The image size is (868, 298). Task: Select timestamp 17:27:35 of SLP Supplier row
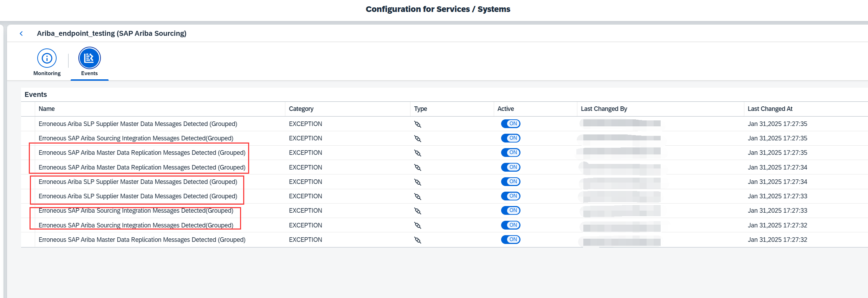(x=777, y=124)
